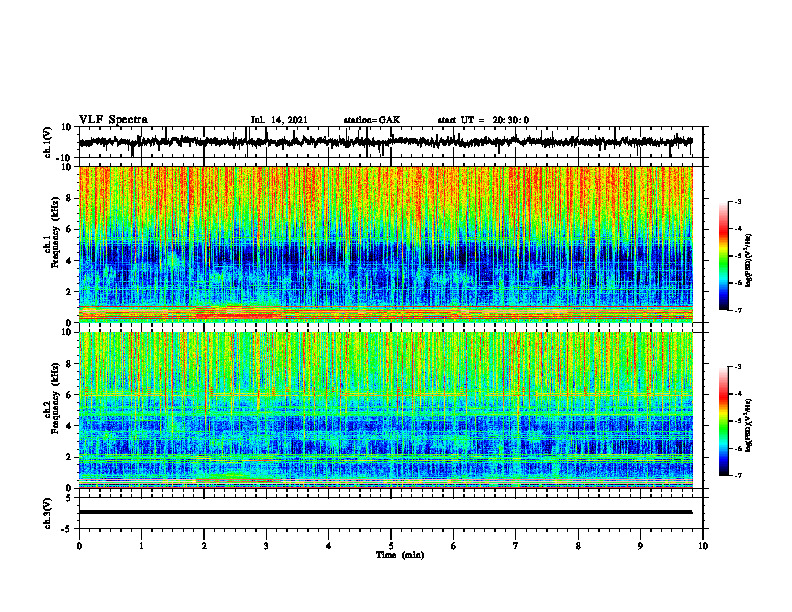Click the -3 label on ch.1 colorbar

click(737, 201)
